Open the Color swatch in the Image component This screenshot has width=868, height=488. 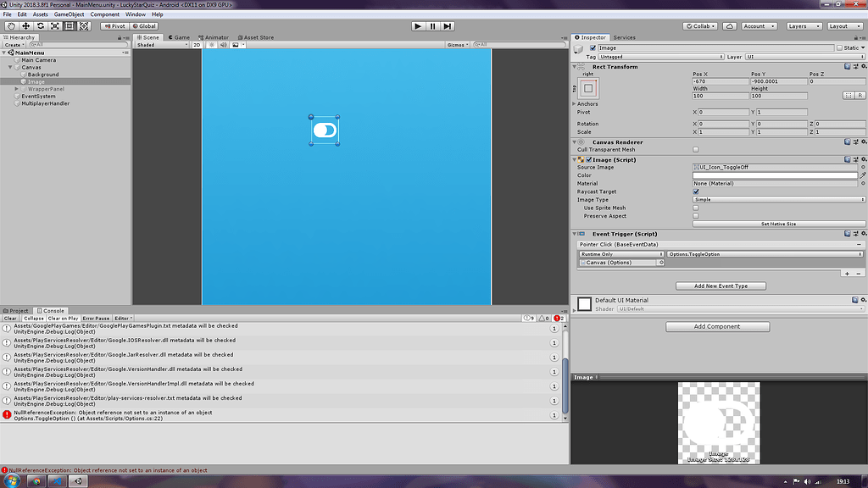click(774, 175)
